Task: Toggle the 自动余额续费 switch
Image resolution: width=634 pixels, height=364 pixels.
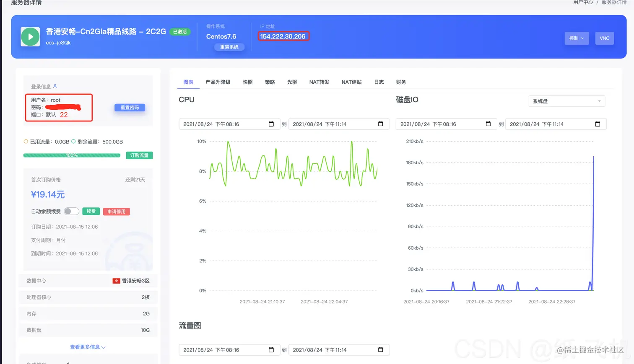Action: [x=72, y=212]
